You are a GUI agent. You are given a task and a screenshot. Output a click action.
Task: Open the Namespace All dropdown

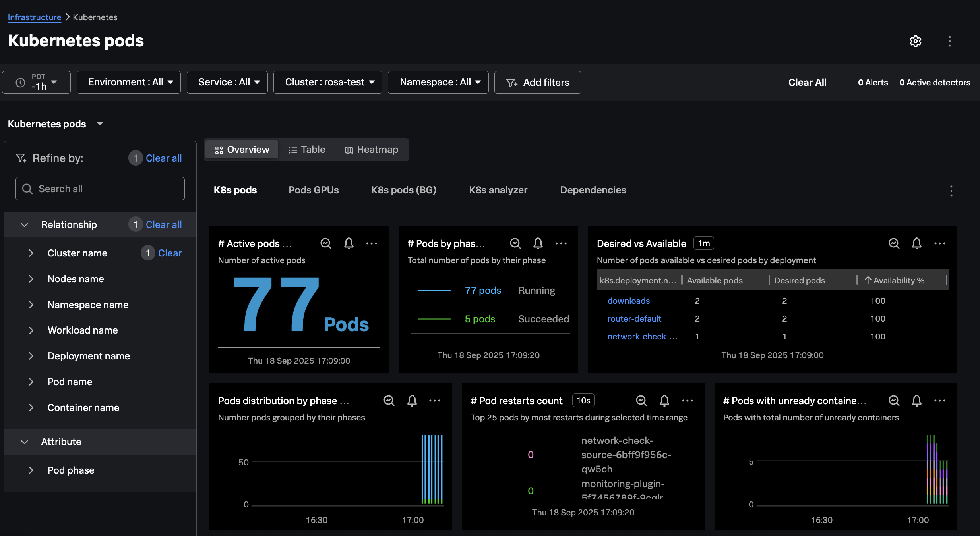click(x=438, y=82)
